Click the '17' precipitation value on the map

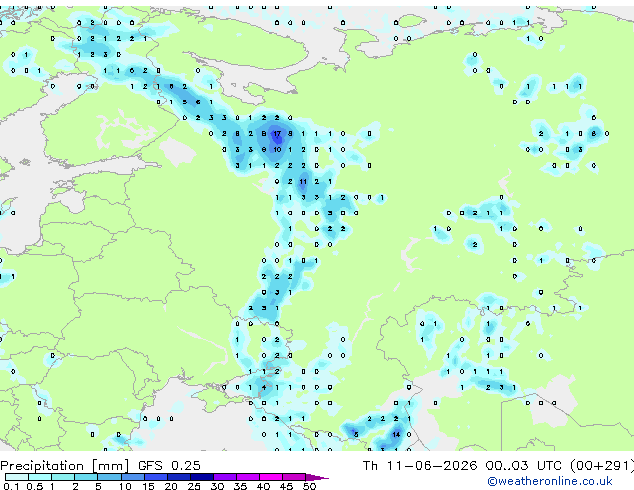pyautogui.click(x=277, y=133)
